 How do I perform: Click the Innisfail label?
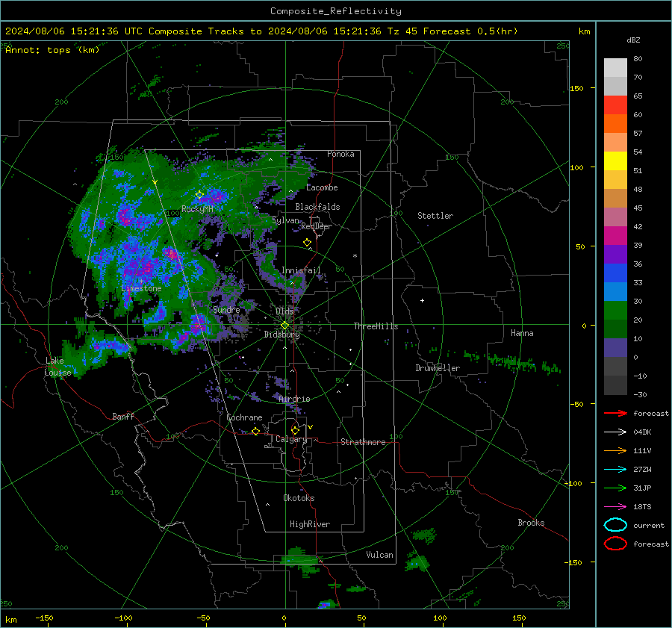[x=301, y=270]
